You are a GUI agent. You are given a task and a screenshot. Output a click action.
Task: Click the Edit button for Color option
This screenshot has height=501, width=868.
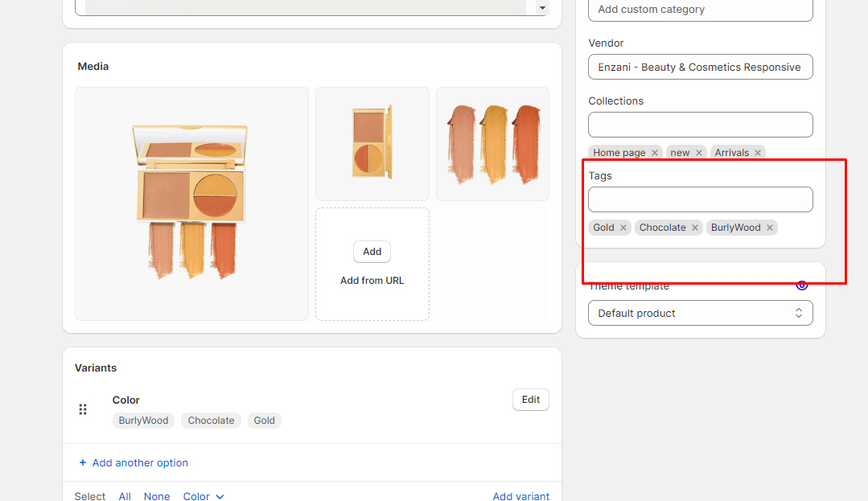[x=530, y=400]
